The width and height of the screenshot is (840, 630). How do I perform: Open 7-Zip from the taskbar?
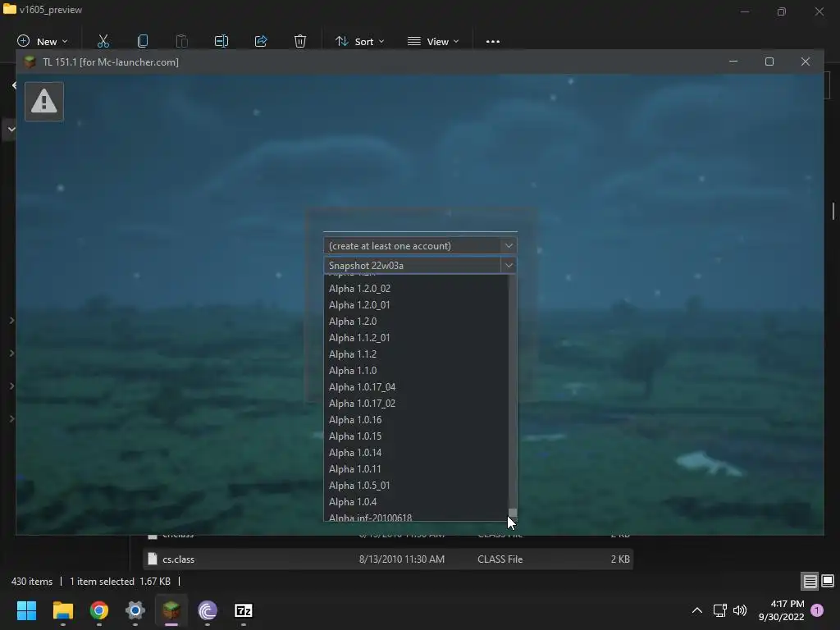[x=243, y=610]
